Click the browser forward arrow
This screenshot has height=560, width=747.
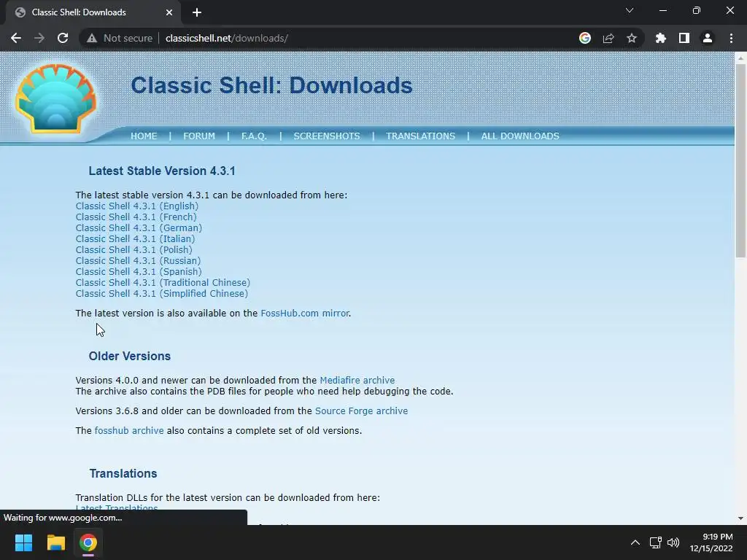coord(39,38)
